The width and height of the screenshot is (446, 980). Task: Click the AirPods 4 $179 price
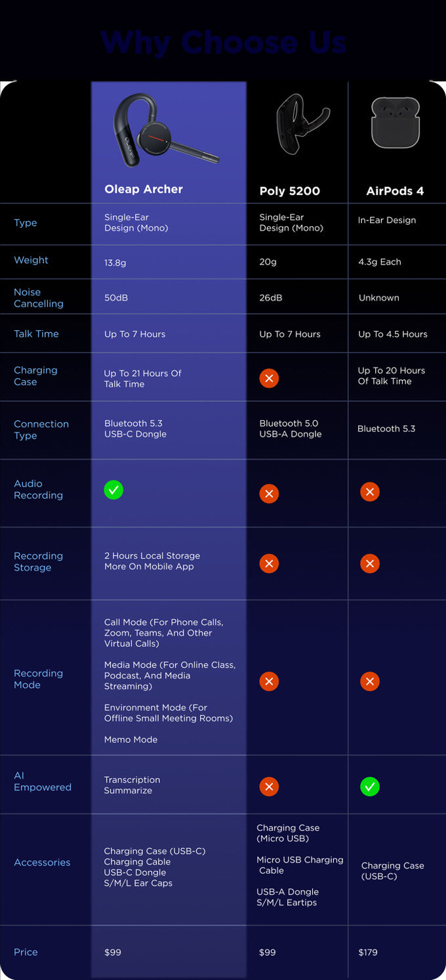pyautogui.click(x=369, y=952)
